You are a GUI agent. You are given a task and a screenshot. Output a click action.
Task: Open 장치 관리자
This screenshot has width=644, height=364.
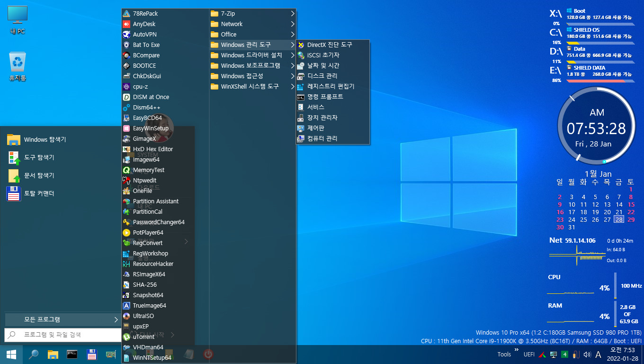332,118
